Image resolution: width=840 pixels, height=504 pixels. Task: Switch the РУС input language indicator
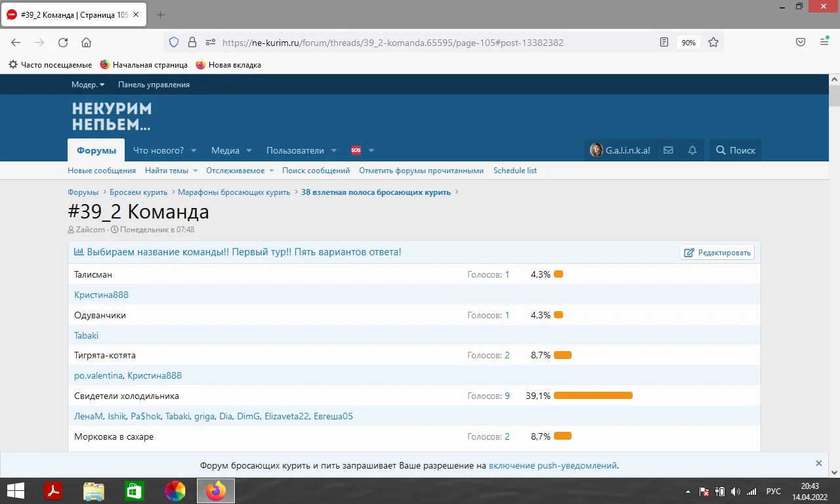click(774, 492)
